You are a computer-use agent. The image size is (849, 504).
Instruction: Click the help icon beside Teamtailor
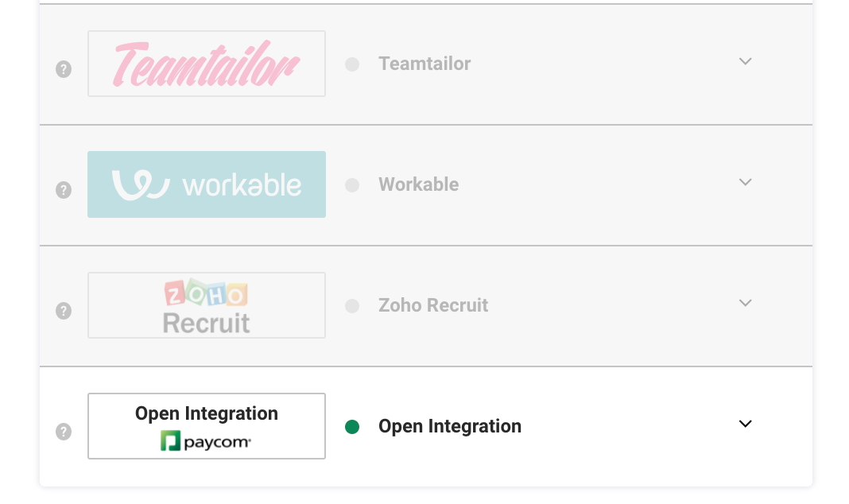(64, 69)
